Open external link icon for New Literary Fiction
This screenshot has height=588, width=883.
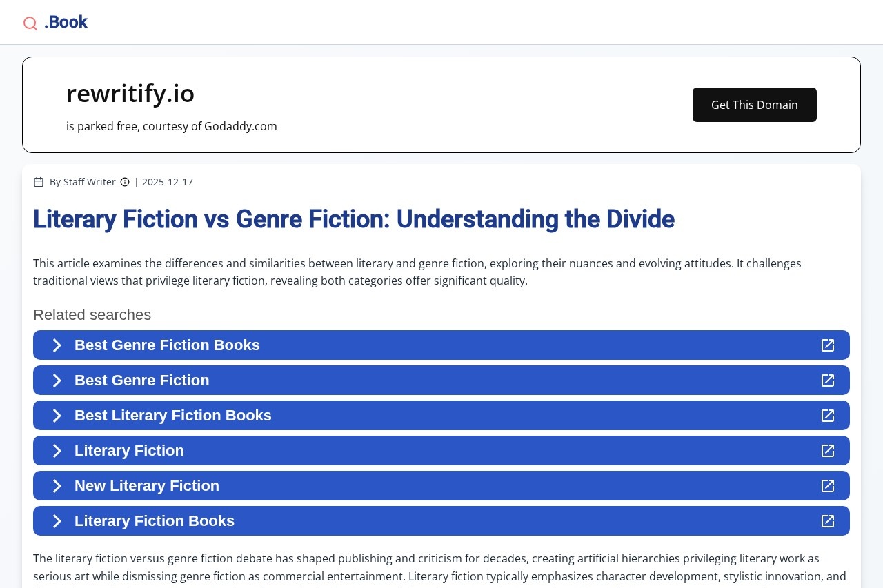[x=828, y=486]
